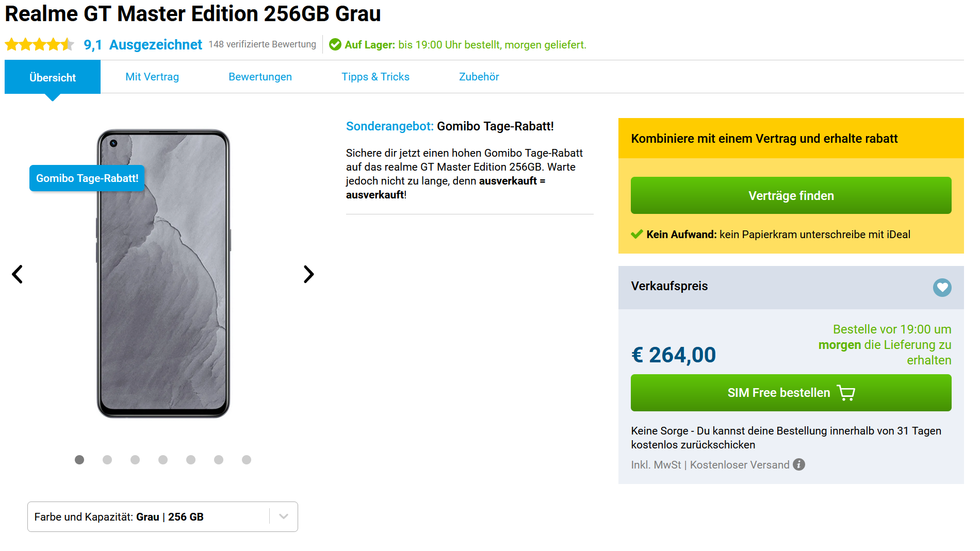Image resolution: width=980 pixels, height=551 pixels.
Task: Open the 148 verifizierte Bewertung link
Action: [x=262, y=44]
